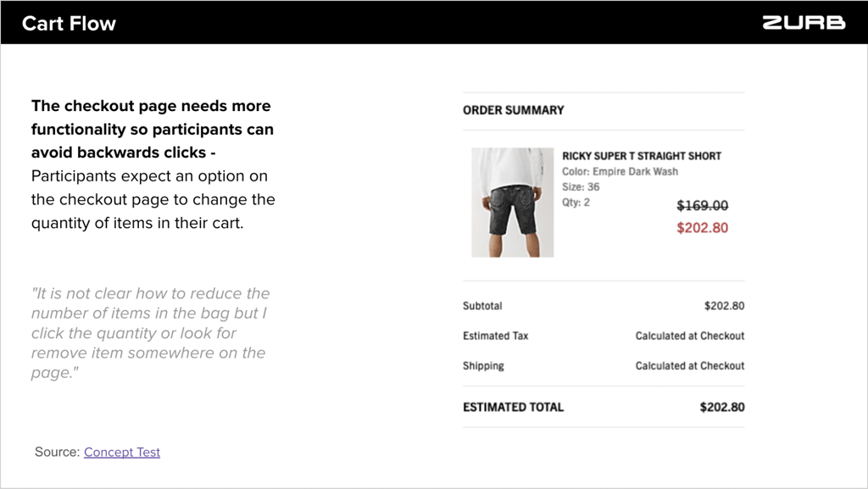The image size is (868, 489).
Task: Click the Estimated Tax label
Action: point(495,336)
